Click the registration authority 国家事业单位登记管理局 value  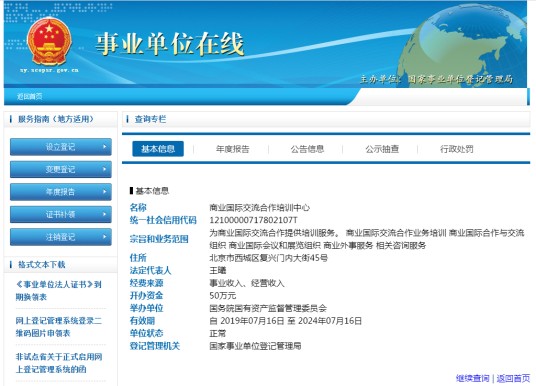[255, 346]
